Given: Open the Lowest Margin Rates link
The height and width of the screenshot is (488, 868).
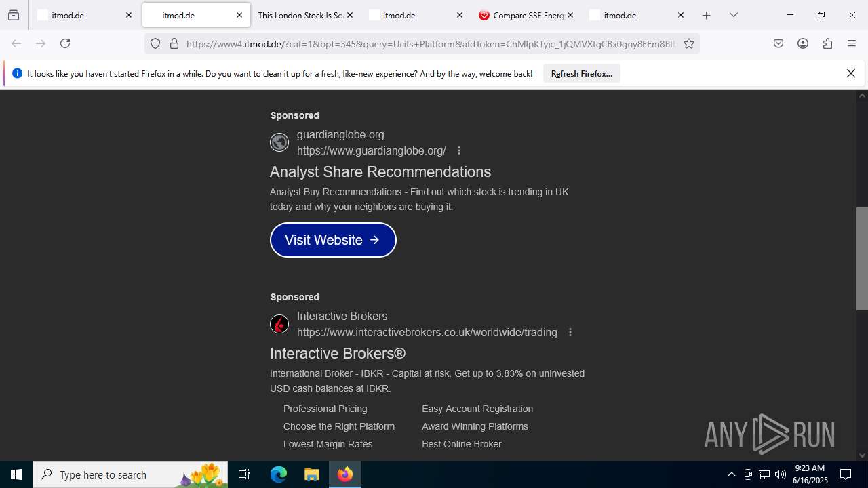Looking at the screenshot, I should 328,444.
